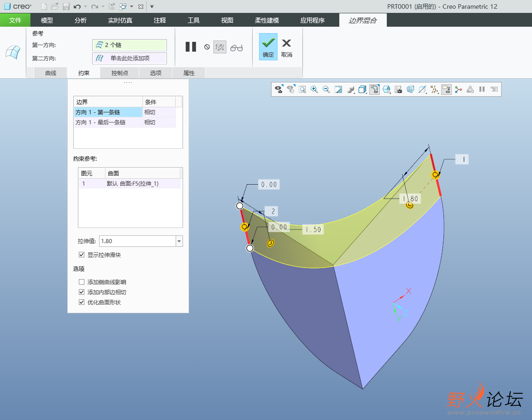Click the Zoom In icon
532x420 pixels.
(314, 89)
